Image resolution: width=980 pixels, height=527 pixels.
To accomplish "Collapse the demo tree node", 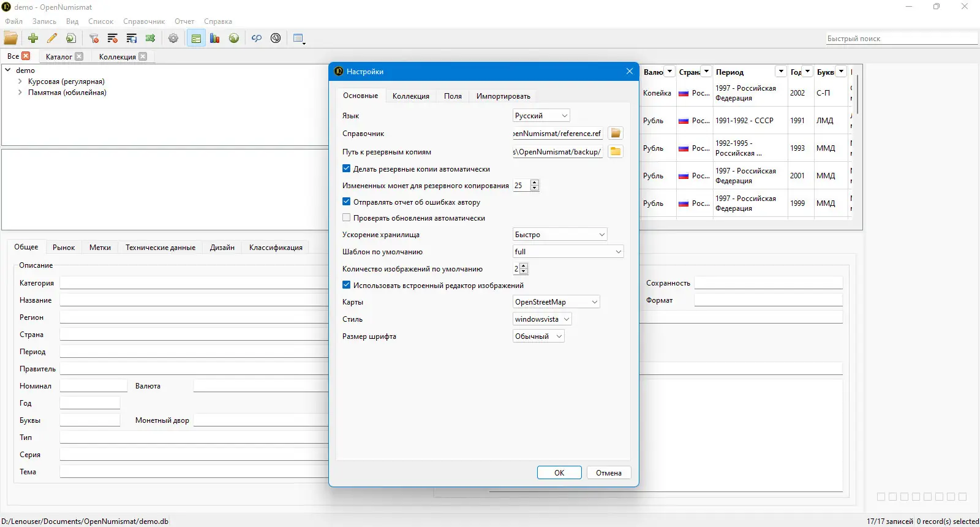I will point(8,70).
